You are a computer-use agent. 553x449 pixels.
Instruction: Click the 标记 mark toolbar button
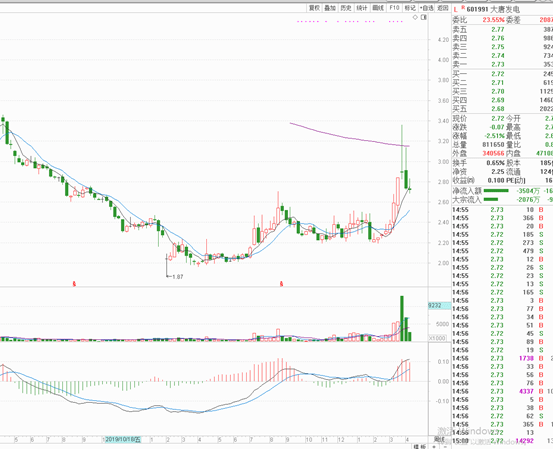click(x=410, y=8)
